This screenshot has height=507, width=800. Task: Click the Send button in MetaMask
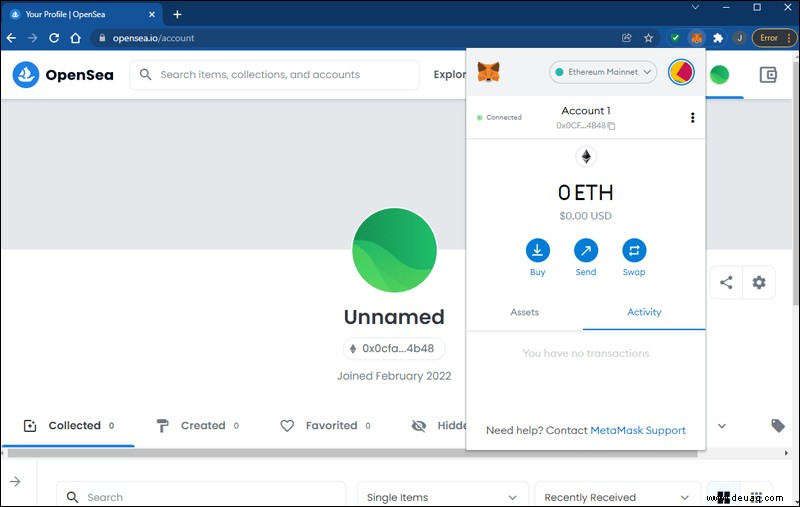point(586,258)
